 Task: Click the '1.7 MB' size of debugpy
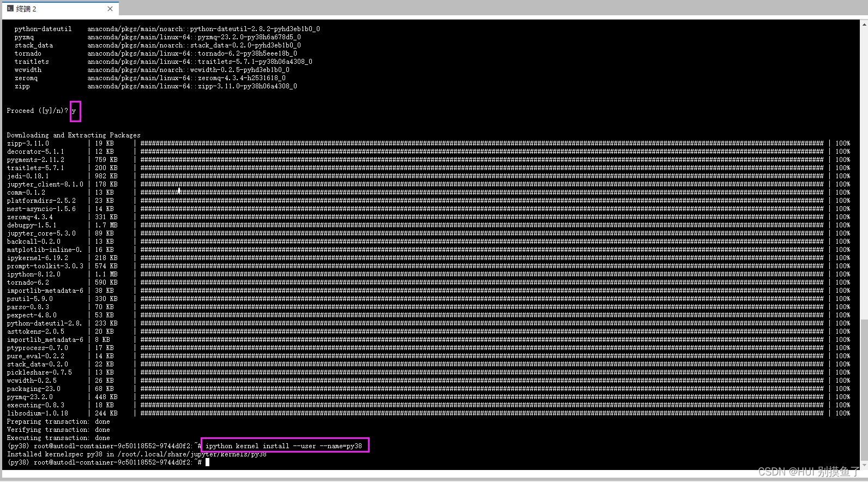point(106,225)
